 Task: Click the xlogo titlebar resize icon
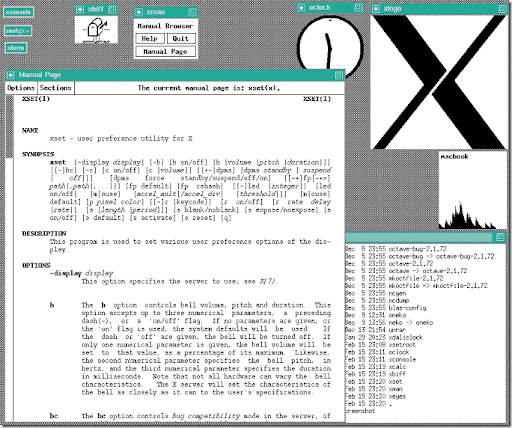(x=502, y=9)
